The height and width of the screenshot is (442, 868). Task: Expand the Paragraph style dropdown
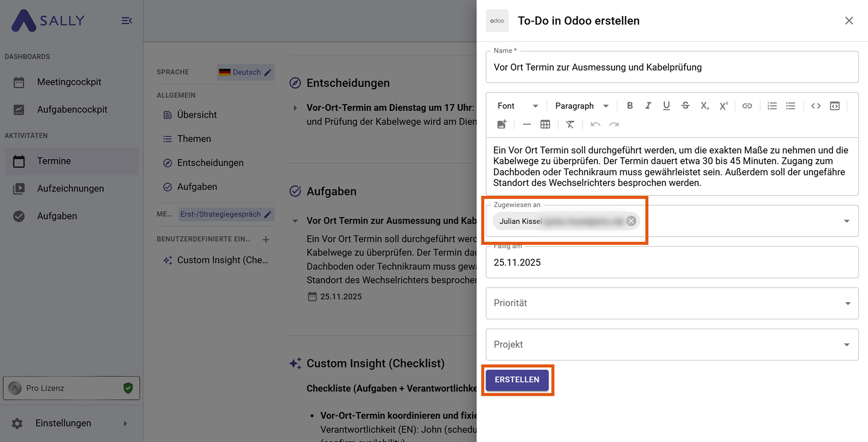coord(582,106)
